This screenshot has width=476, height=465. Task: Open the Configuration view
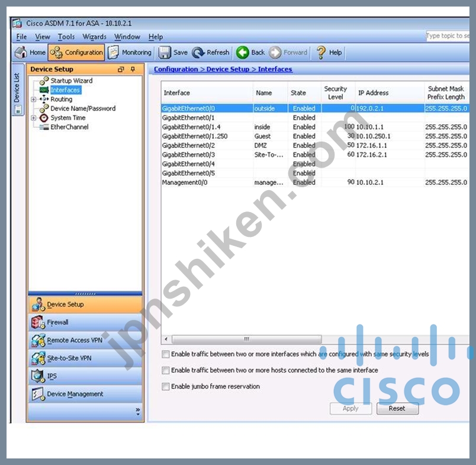pyautogui.click(x=76, y=53)
